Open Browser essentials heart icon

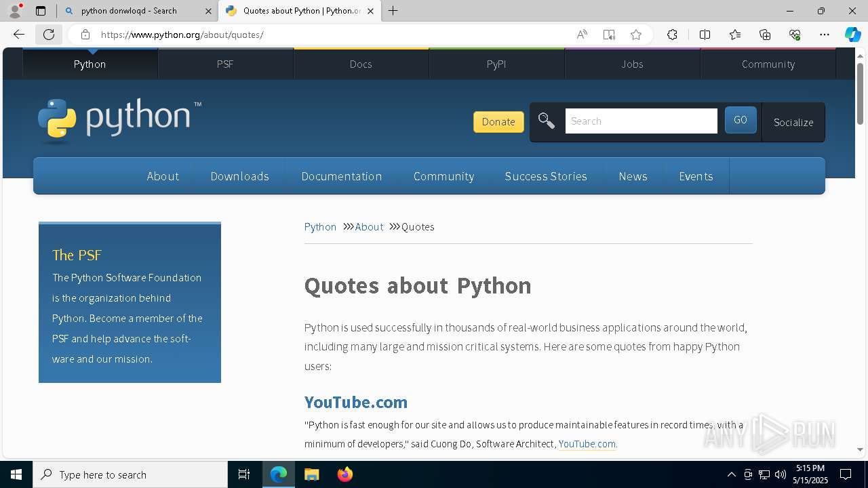(x=795, y=35)
